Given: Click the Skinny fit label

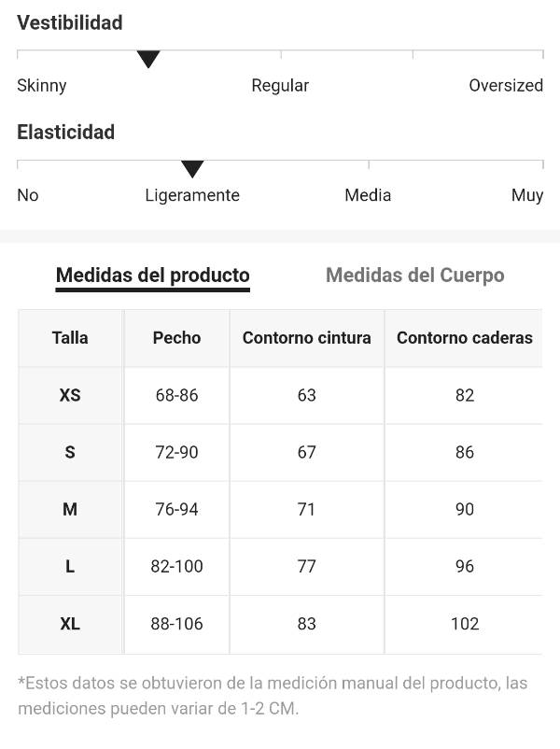Looking at the screenshot, I should coord(42,86).
